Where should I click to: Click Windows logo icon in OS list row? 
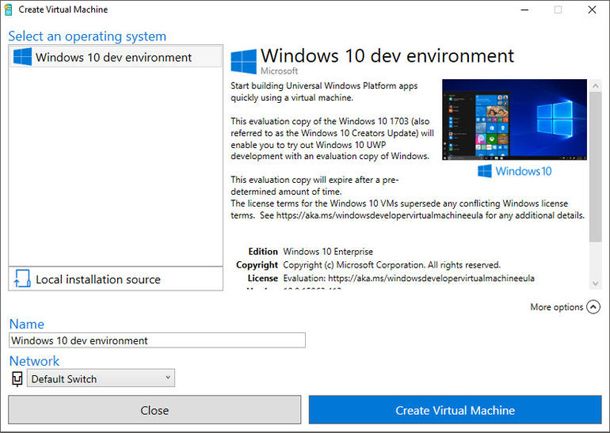(x=23, y=57)
